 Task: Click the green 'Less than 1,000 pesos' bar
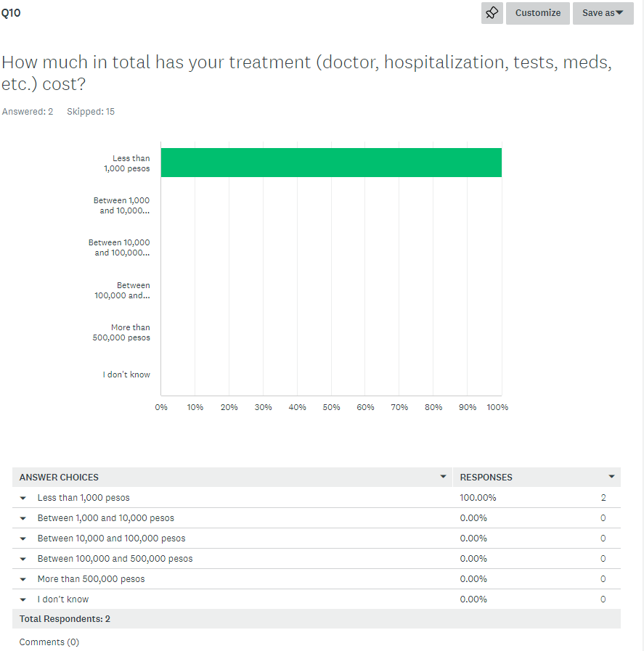pyautogui.click(x=331, y=163)
